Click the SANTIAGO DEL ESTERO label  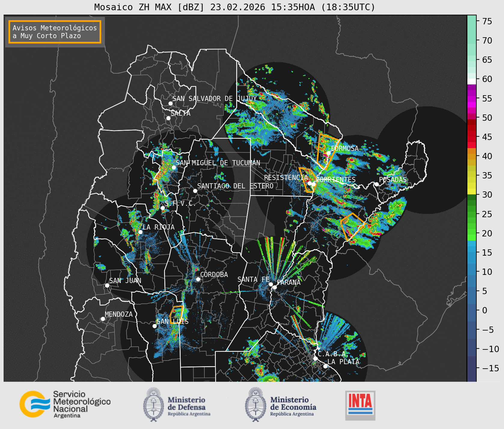tap(235, 186)
